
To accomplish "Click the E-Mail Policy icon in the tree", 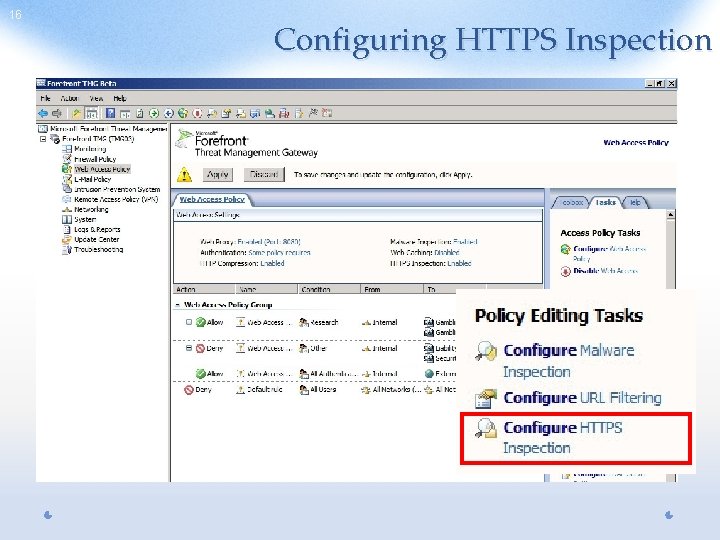I will click(x=67, y=179).
